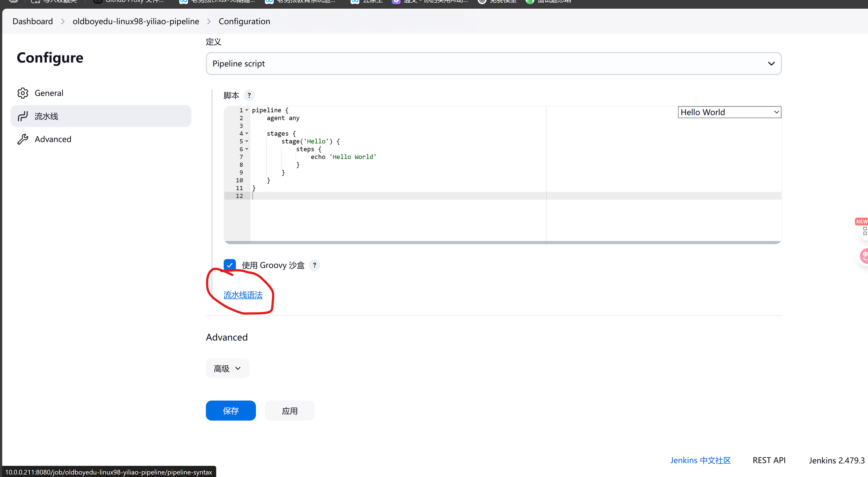
Task: Collapse fold arrow on pipeline line 1
Action: 247,110
